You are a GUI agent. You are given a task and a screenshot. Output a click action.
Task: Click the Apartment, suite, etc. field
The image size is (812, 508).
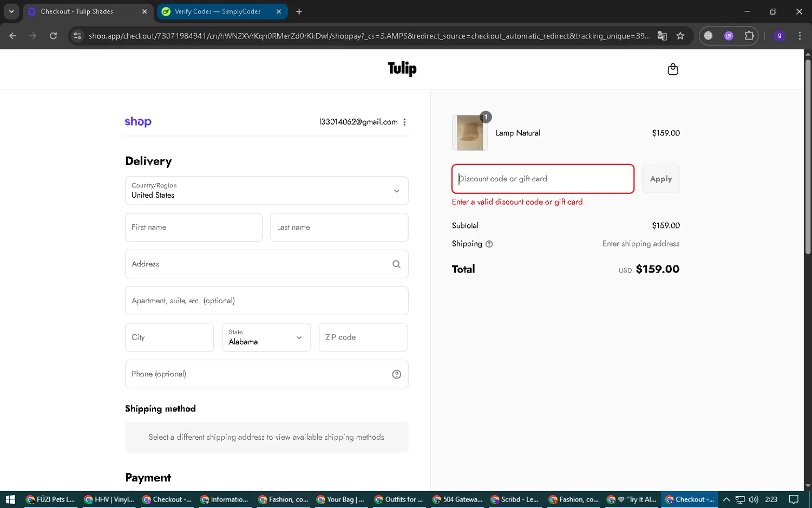coord(266,301)
